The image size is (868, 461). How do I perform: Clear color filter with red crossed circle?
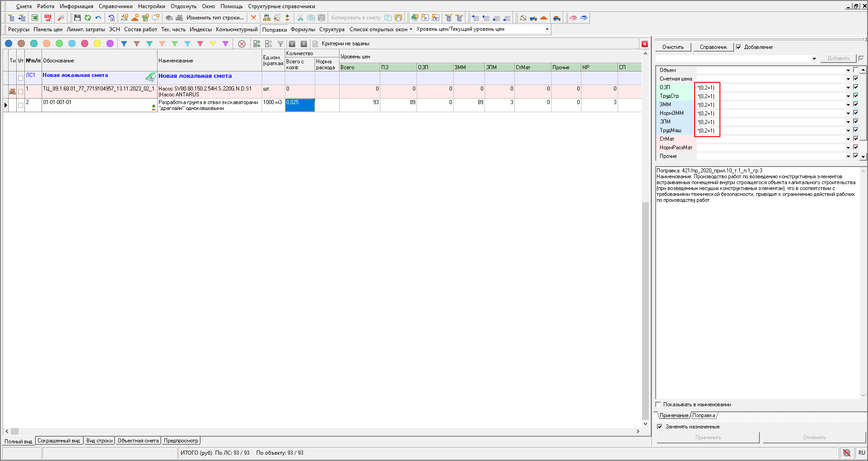(x=242, y=44)
